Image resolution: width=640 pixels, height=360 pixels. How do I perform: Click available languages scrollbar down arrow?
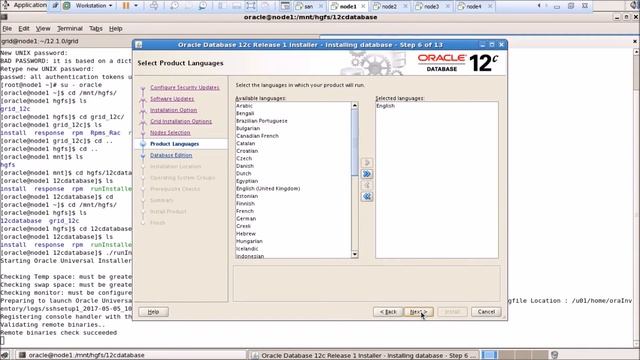coord(355,255)
